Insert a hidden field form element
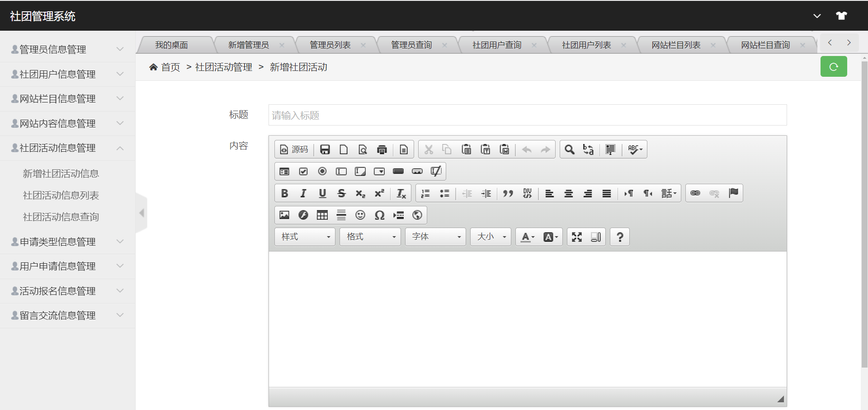868x410 pixels. pos(436,172)
